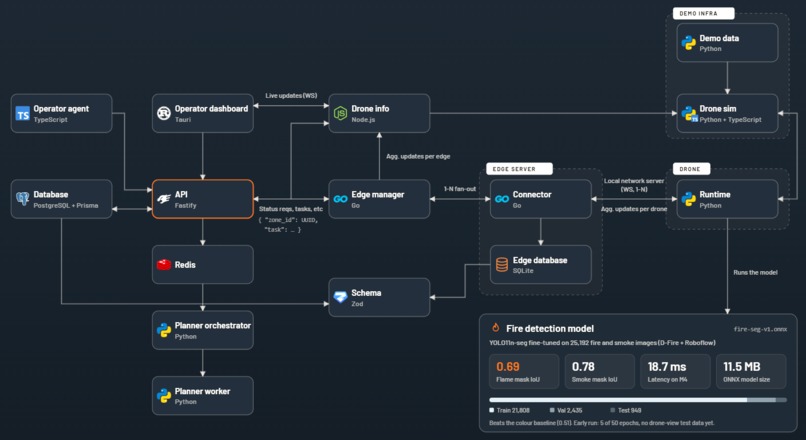Image resolution: width=806 pixels, height=440 pixels.
Task: Select the Schema node title
Action: [366, 293]
